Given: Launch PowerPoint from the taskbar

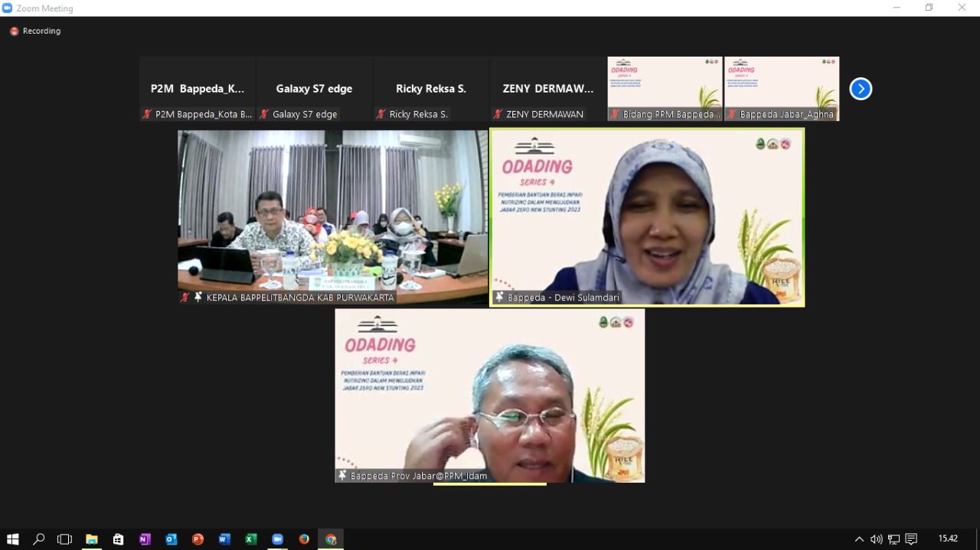Looking at the screenshot, I should [198, 539].
